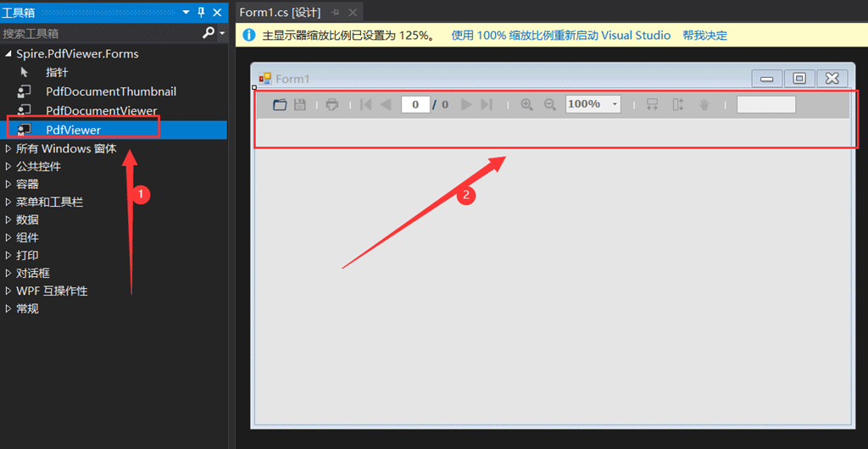Click the print icon in PDF toolbar
868x449 pixels.
[x=332, y=104]
